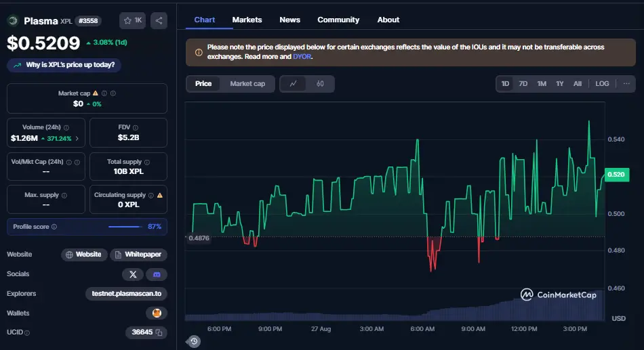The width and height of the screenshot is (644, 350).
Task: Open the Community tab
Action: click(338, 20)
